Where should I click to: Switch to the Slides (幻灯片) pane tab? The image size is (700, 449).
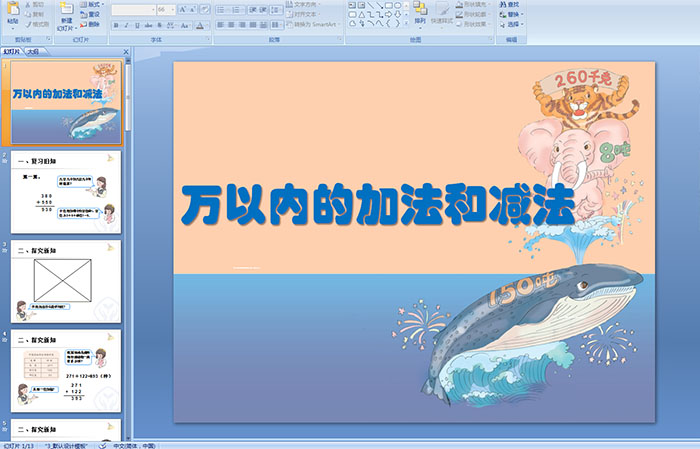pos(12,52)
